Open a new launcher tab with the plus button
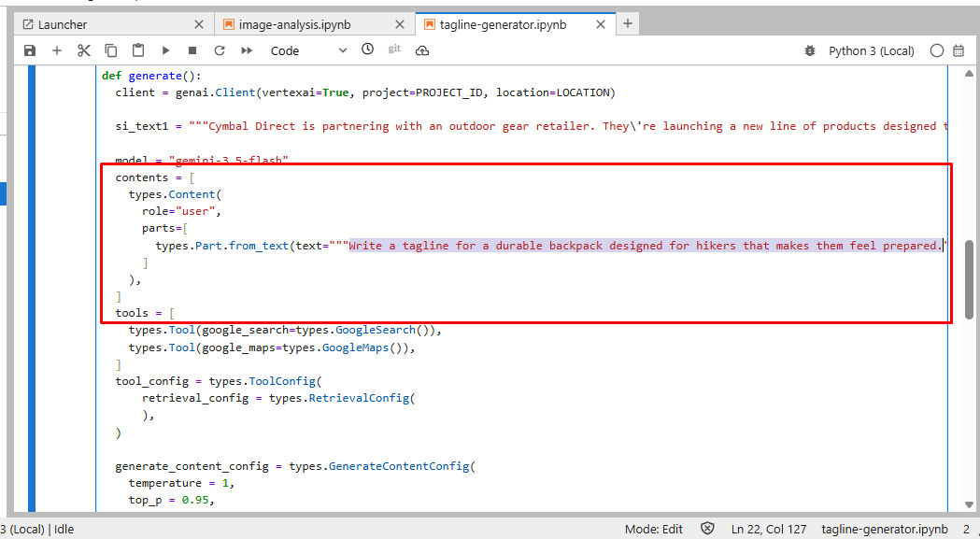 click(628, 23)
